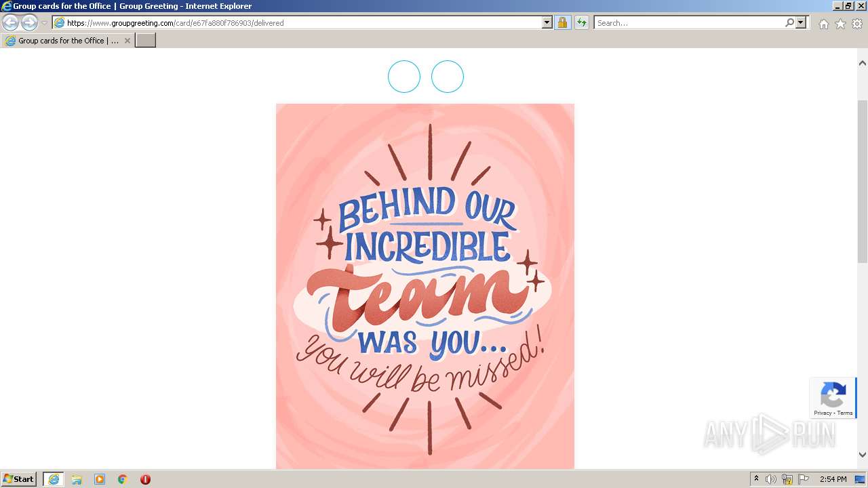Open the security lock report icon

[562, 23]
